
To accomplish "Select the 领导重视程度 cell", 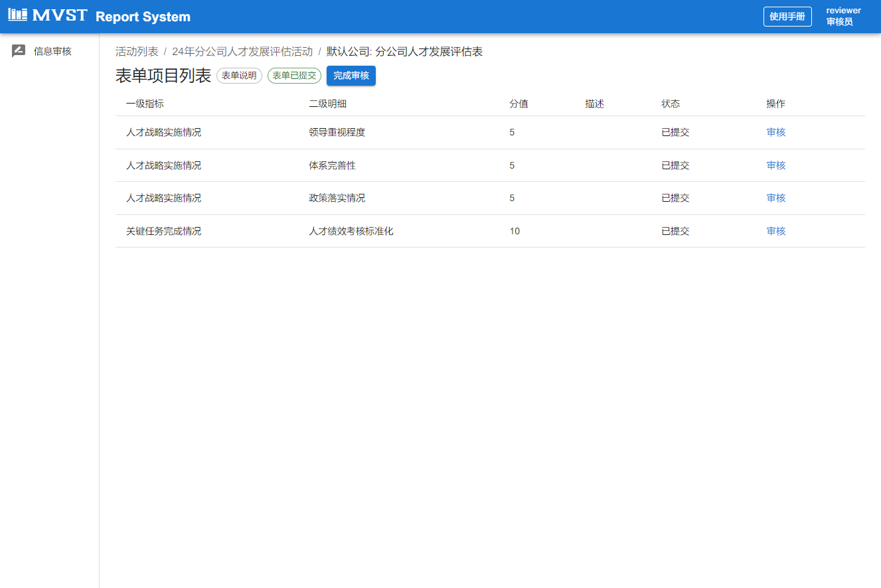I will [x=337, y=132].
